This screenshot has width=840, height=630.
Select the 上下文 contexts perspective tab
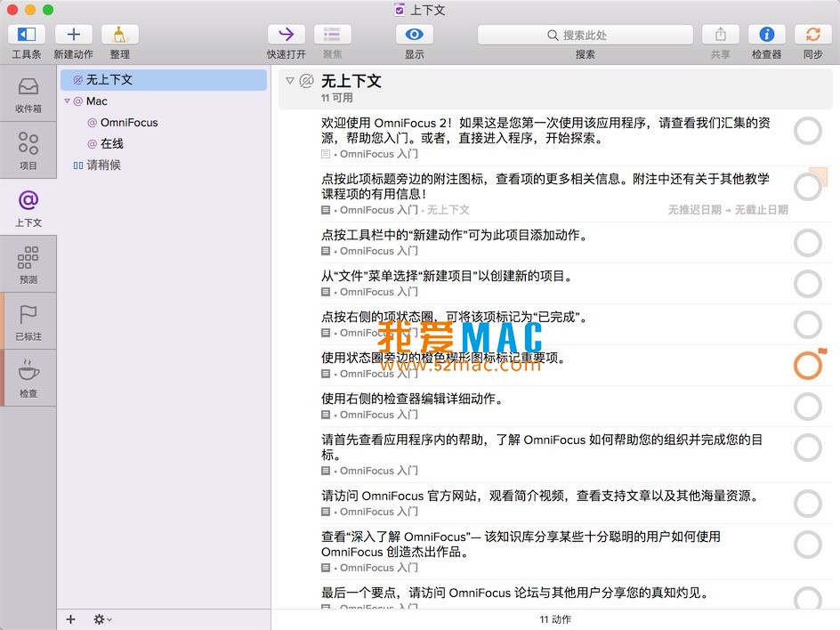(28, 207)
